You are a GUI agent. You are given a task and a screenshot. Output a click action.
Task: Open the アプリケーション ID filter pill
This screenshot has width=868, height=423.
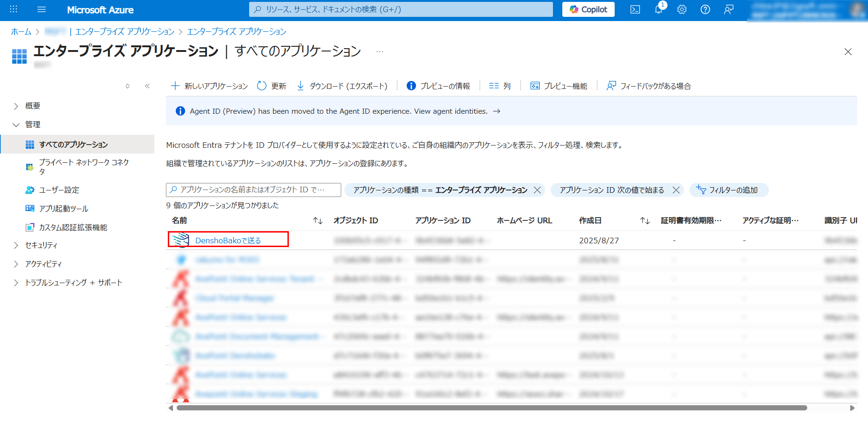coord(612,190)
